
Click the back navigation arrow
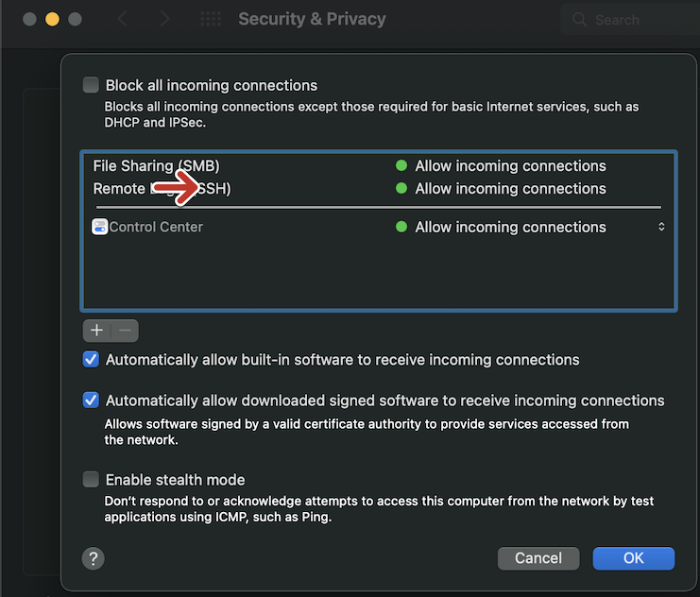(x=123, y=19)
